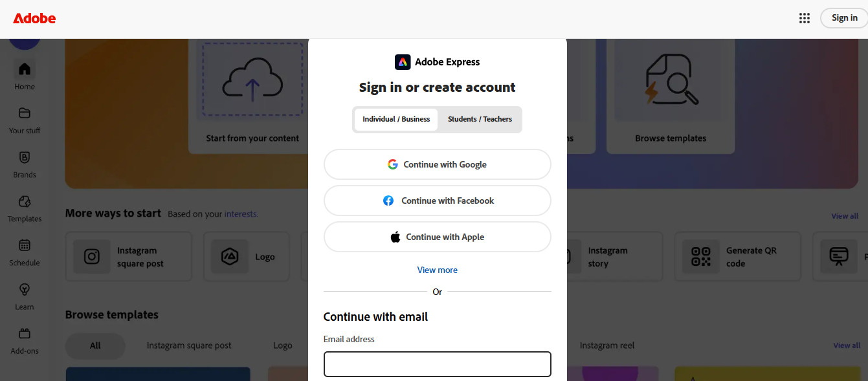View more sign in options

[437, 270]
